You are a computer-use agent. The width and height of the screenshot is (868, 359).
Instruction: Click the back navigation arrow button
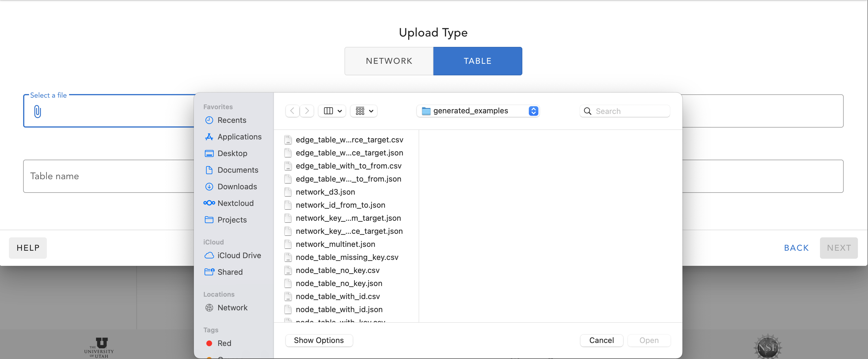click(292, 111)
